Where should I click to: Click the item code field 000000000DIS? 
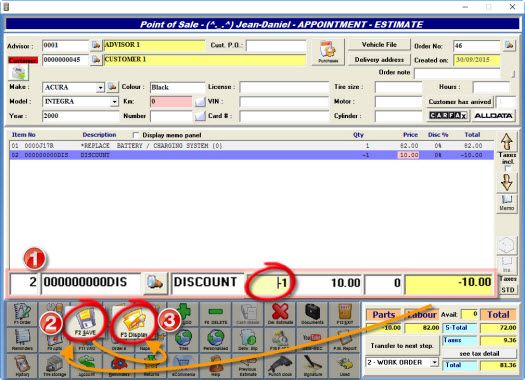pyautogui.click(x=91, y=283)
